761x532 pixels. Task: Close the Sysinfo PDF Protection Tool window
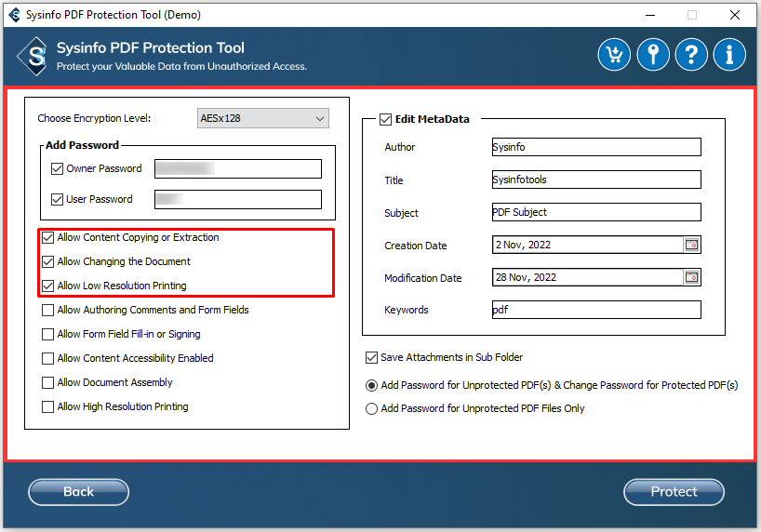coord(735,15)
